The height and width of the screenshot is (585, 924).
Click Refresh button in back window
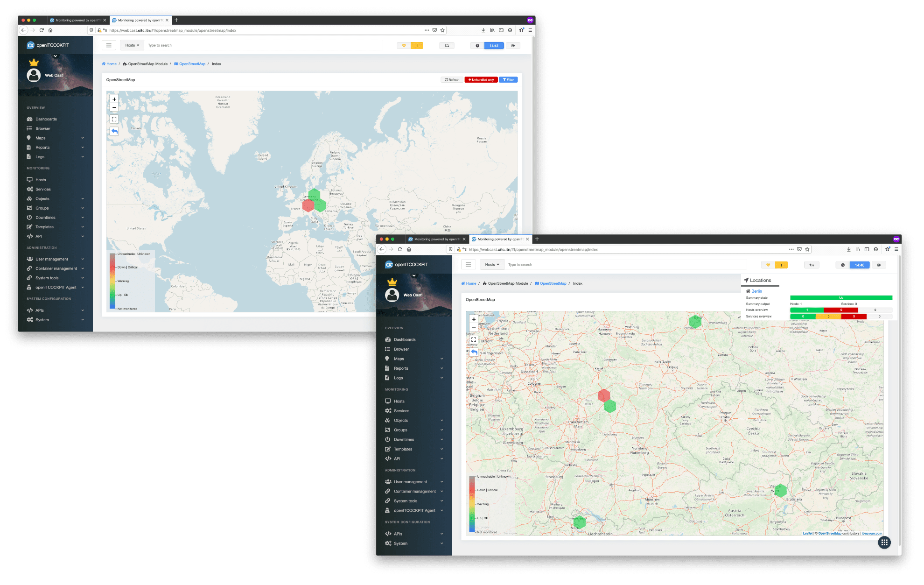(452, 80)
